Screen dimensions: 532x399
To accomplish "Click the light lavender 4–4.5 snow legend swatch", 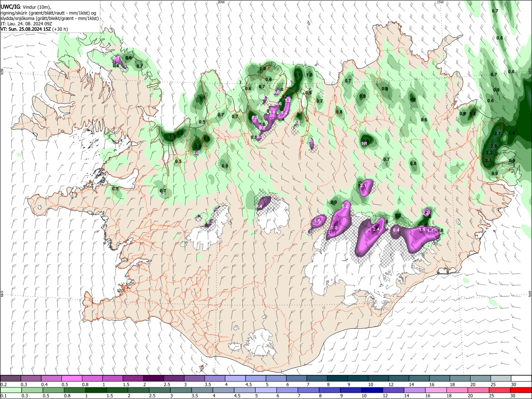I will pos(235,379).
